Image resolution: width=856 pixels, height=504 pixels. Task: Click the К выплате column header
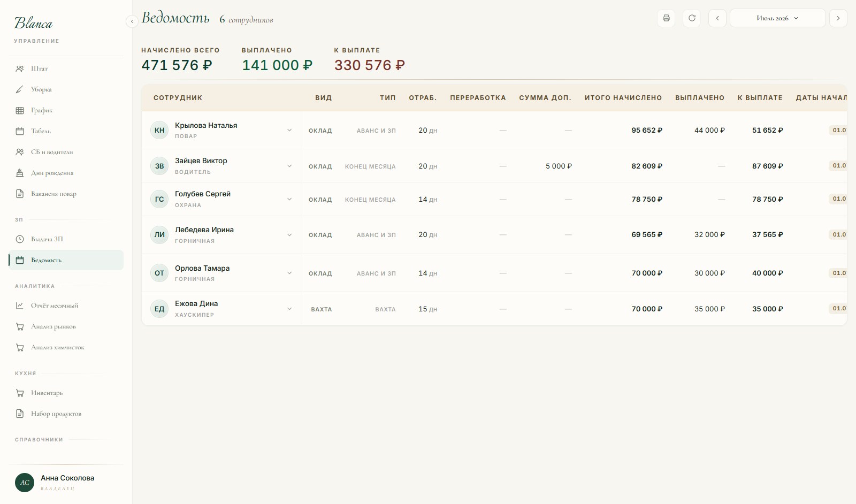click(x=760, y=98)
